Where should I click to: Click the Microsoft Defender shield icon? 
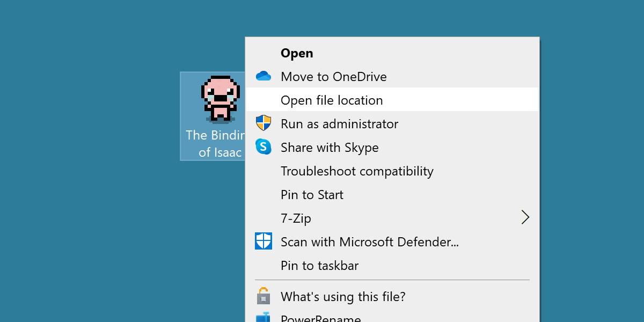[264, 241]
